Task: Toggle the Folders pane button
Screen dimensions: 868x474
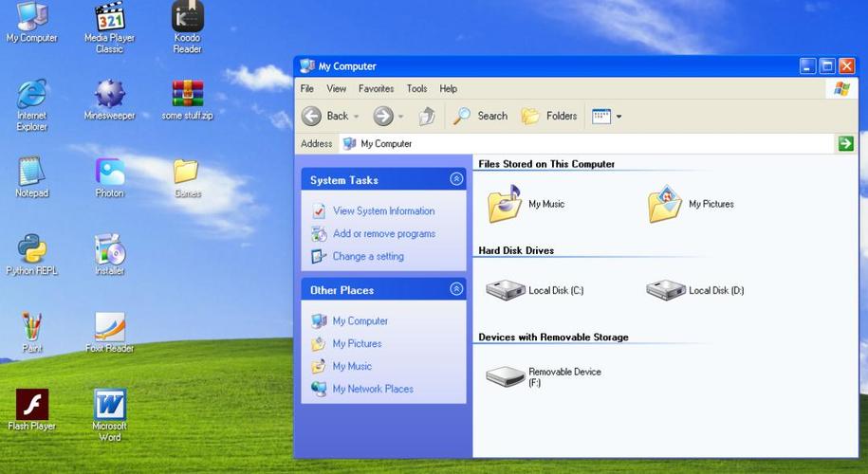Action: click(x=549, y=116)
